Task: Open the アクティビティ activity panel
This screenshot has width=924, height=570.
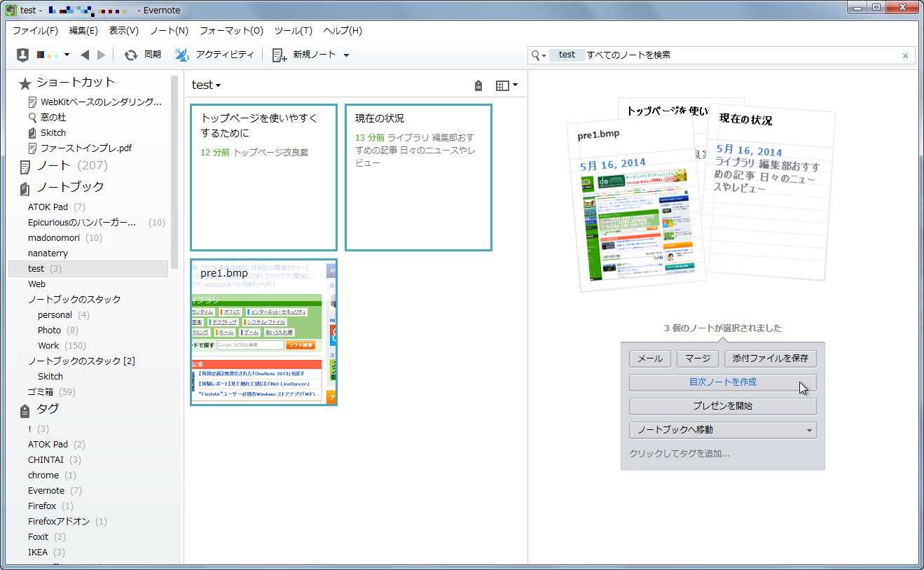Action: pos(203,55)
